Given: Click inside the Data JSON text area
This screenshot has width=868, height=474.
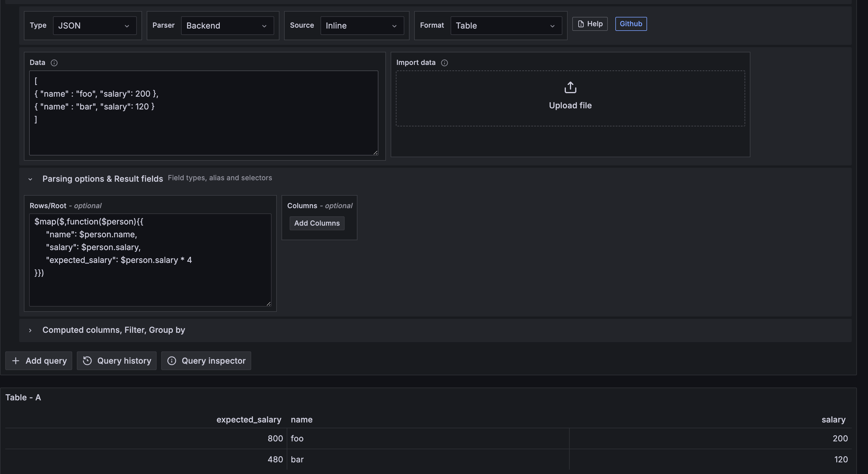Looking at the screenshot, I should tap(203, 135).
